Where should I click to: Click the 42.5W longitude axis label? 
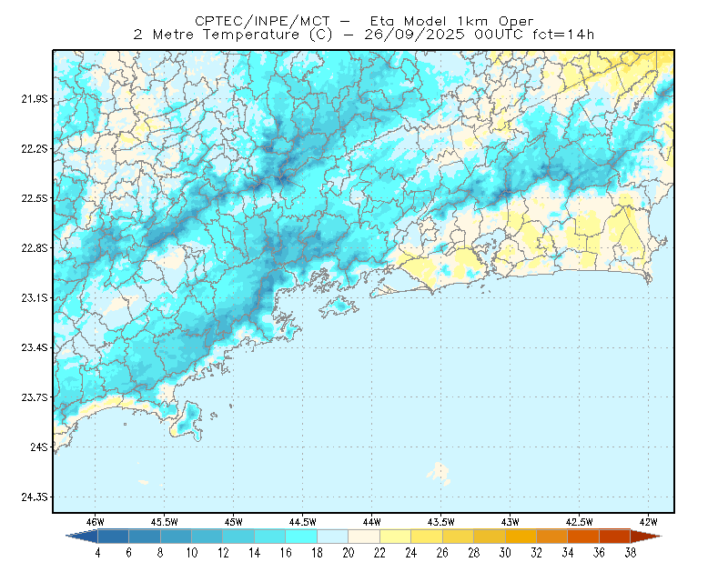(579, 522)
